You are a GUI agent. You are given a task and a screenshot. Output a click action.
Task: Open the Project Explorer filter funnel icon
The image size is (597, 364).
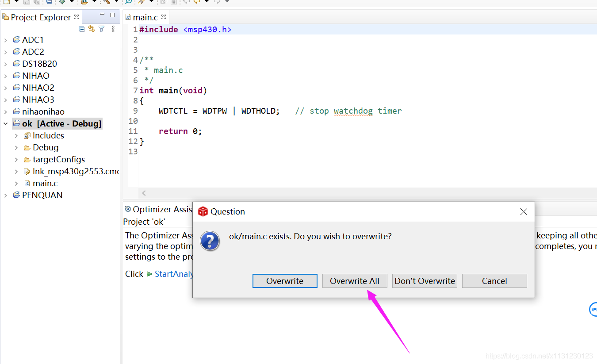[x=102, y=29]
